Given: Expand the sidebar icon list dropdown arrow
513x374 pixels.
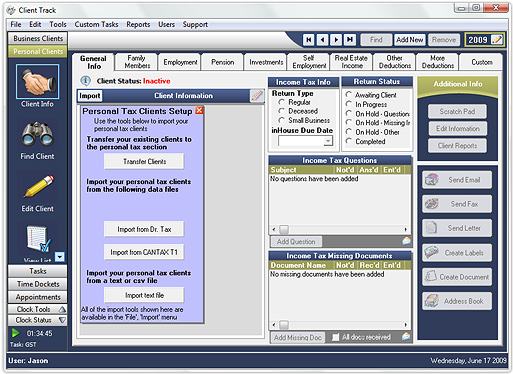Looking at the screenshot, I should coord(60,257).
